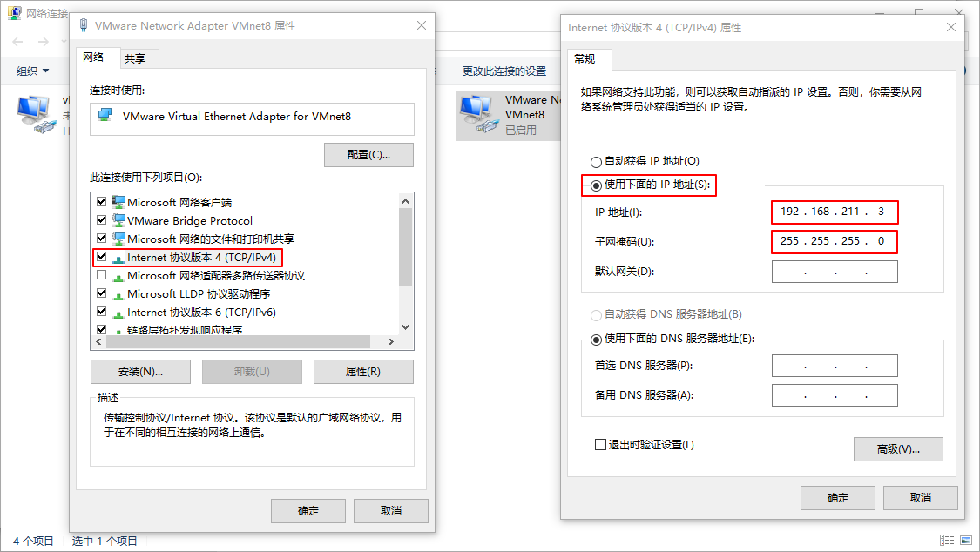Click the Microsoft LLDP 协议驱动程序 icon
Image resolution: width=980 pixels, height=552 pixels.
(118, 293)
